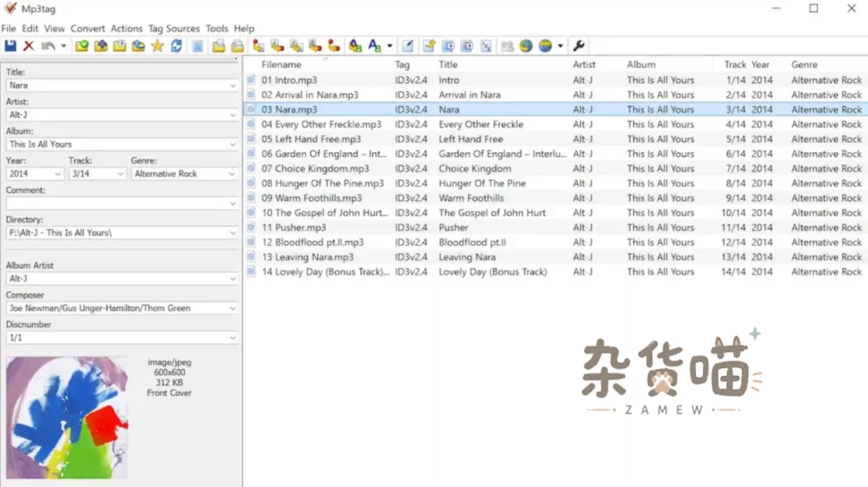Expand the Composer field dropdown
This screenshot has width=868, height=487.
pyautogui.click(x=232, y=309)
